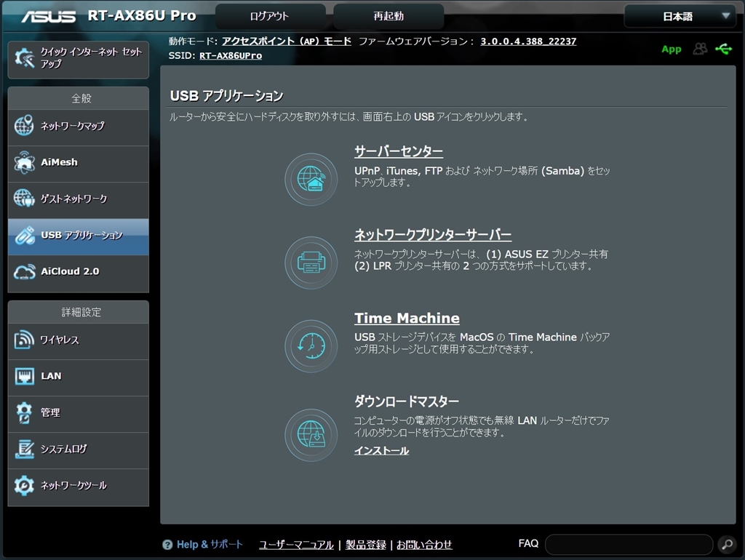Viewport: 745px width, 560px height.
Task: Click the network printer server round icon
Action: (x=311, y=263)
